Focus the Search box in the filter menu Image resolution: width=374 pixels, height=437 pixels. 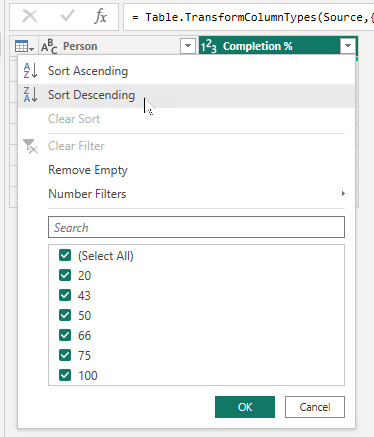tap(196, 227)
